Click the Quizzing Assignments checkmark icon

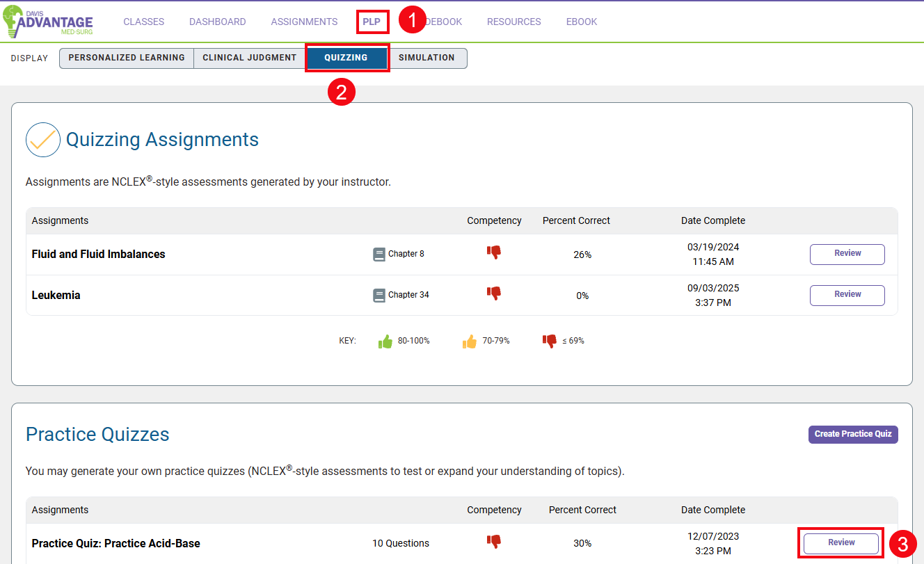(43, 140)
